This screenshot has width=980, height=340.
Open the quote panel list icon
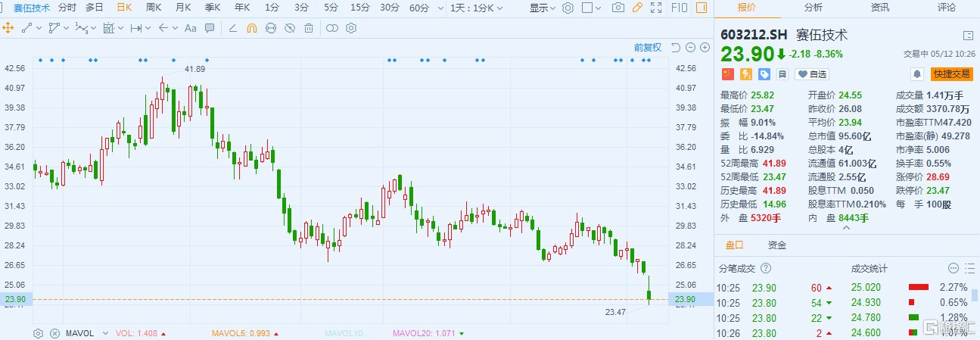(x=967, y=35)
